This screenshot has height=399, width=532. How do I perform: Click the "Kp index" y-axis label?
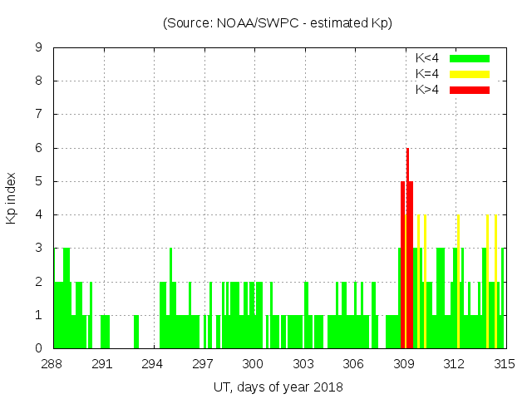point(12,198)
